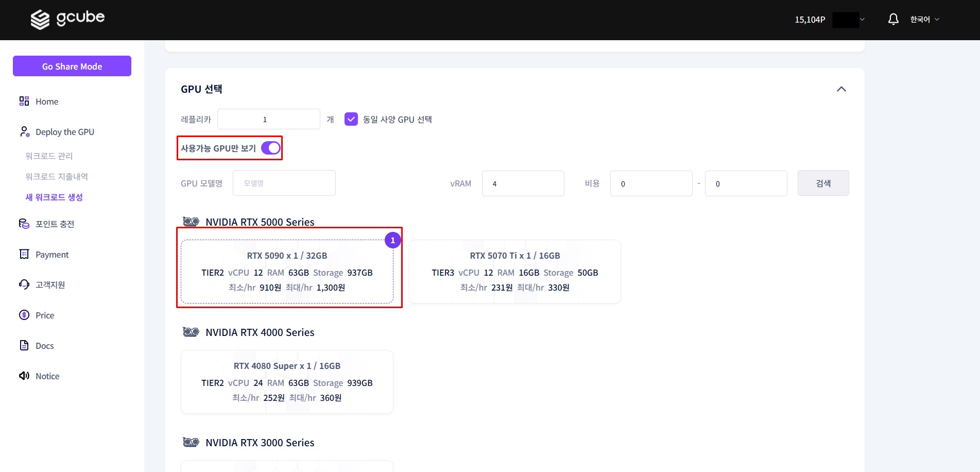Click the NVIDIA RTX 5000 Series GPU icon

[191, 222]
